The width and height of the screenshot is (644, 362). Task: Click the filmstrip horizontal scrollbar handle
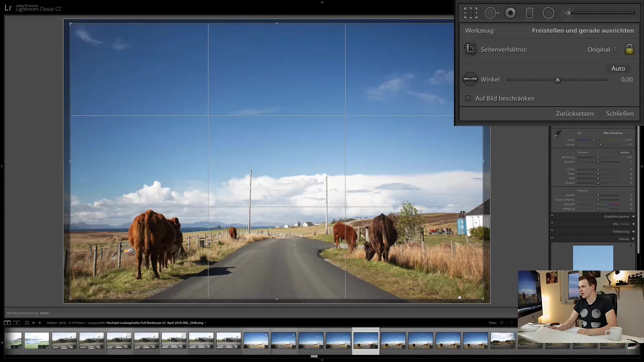click(x=314, y=356)
